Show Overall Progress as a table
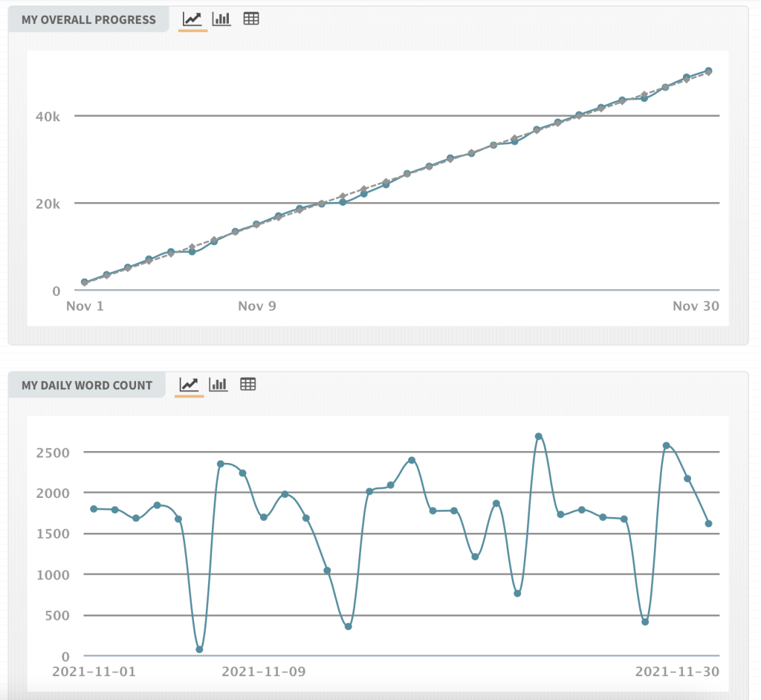Viewport: 761px width, 700px height. (251, 19)
